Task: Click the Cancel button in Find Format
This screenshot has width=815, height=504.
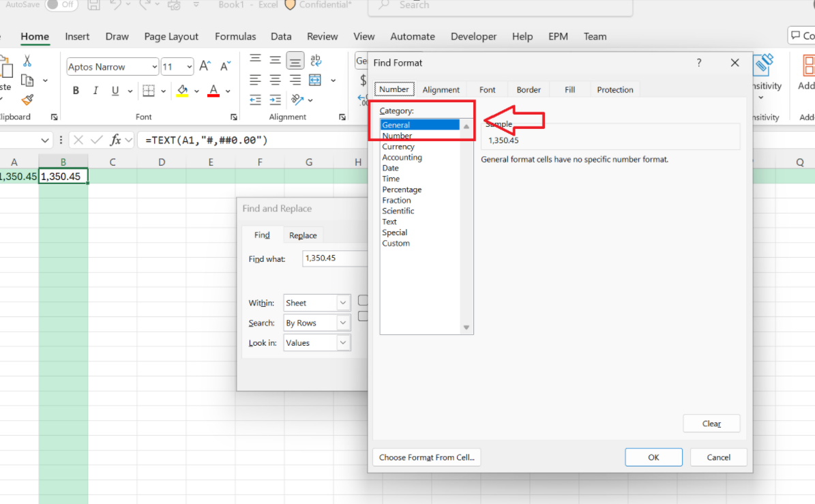Action: [718, 457]
